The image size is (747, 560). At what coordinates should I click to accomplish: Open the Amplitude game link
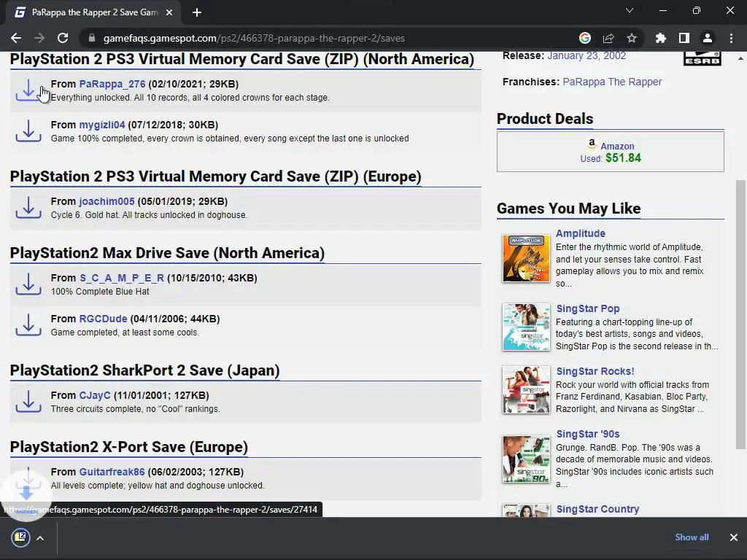click(x=580, y=233)
